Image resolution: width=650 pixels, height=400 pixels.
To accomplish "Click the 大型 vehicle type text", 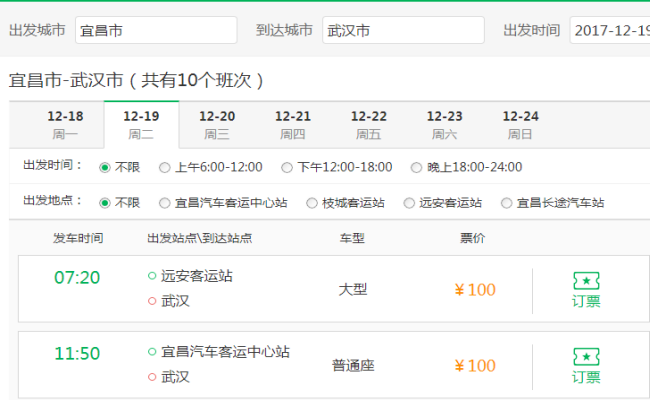I will click(x=353, y=289).
